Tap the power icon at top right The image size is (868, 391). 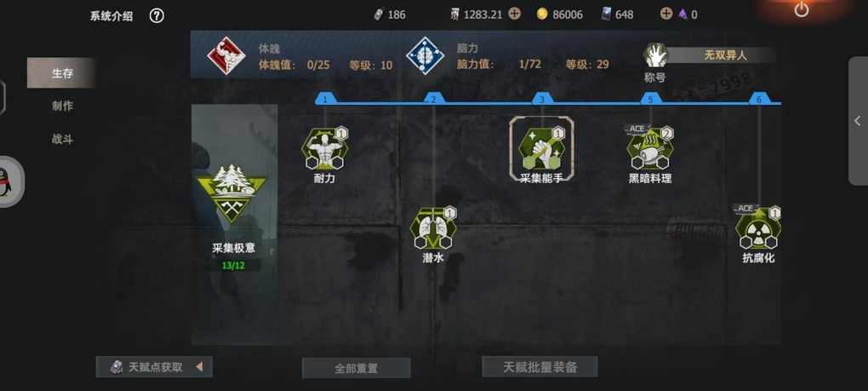click(x=802, y=9)
